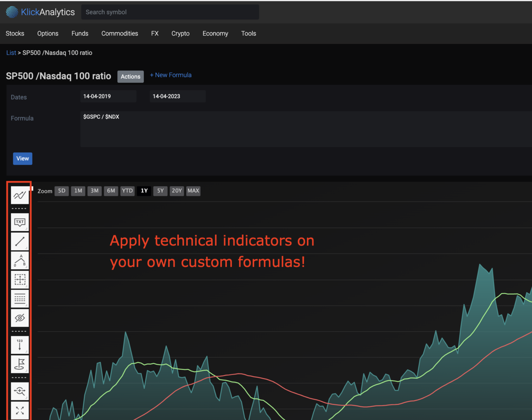Open the FX menu

[x=155, y=33]
